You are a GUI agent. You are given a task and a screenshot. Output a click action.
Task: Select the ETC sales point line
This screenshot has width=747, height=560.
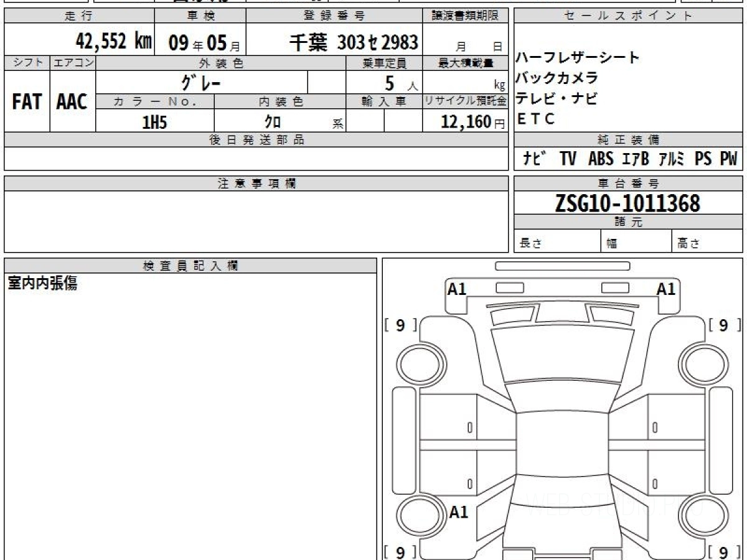click(535, 119)
